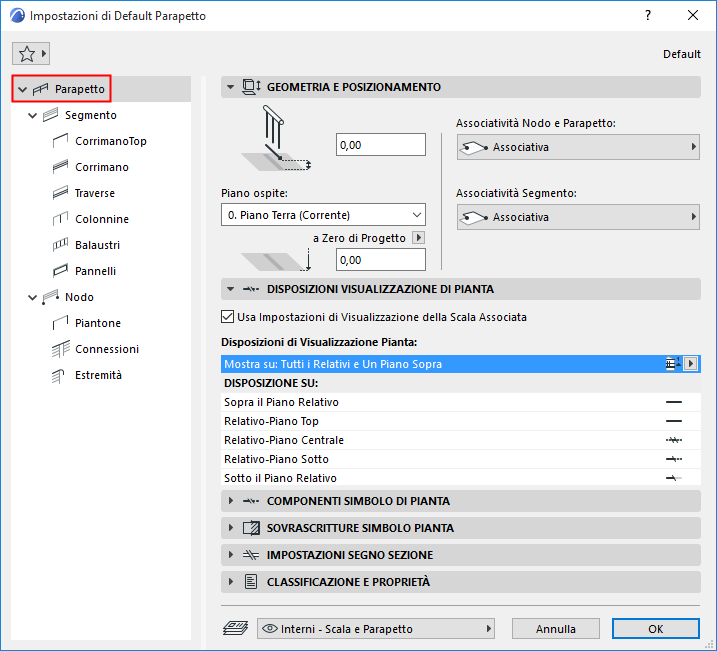Click the Colonnine icon in the tree
The width and height of the screenshot is (717, 651).
pos(58,219)
